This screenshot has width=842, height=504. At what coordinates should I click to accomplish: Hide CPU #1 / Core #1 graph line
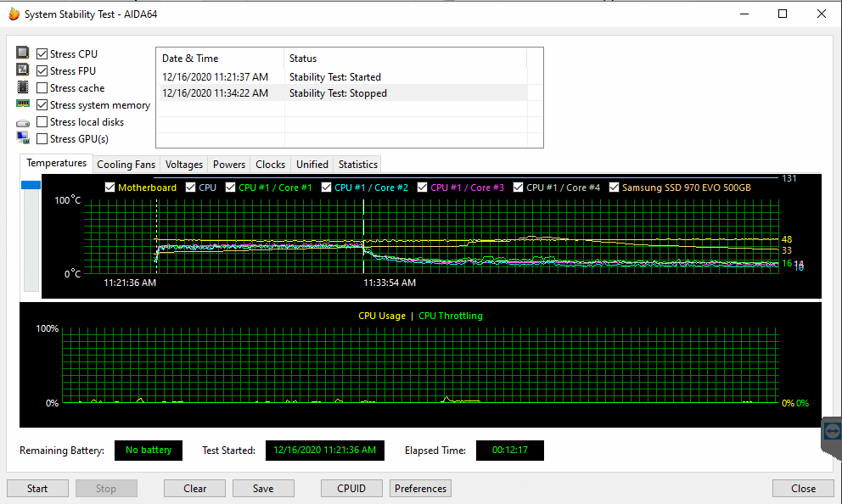(230, 188)
